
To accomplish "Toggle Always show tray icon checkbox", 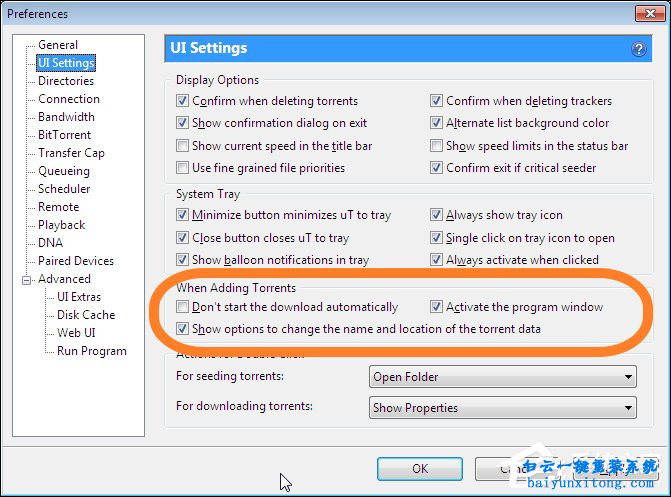I will [x=437, y=215].
